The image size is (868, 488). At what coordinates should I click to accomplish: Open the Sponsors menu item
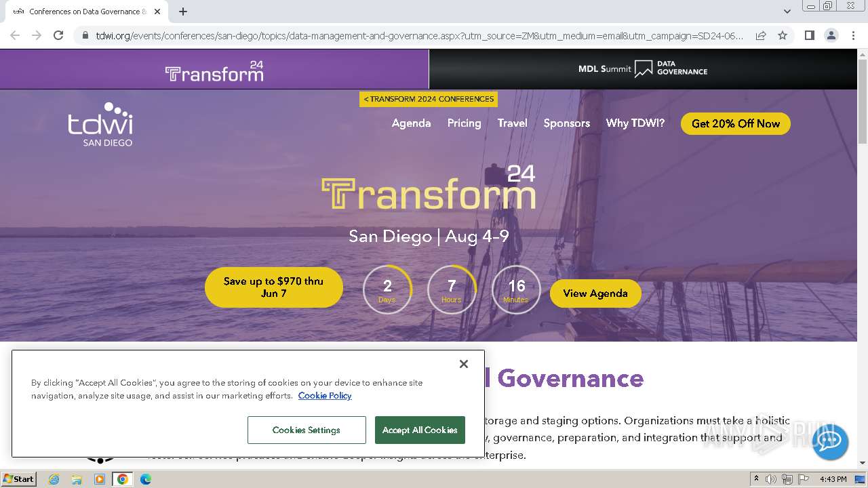click(567, 123)
